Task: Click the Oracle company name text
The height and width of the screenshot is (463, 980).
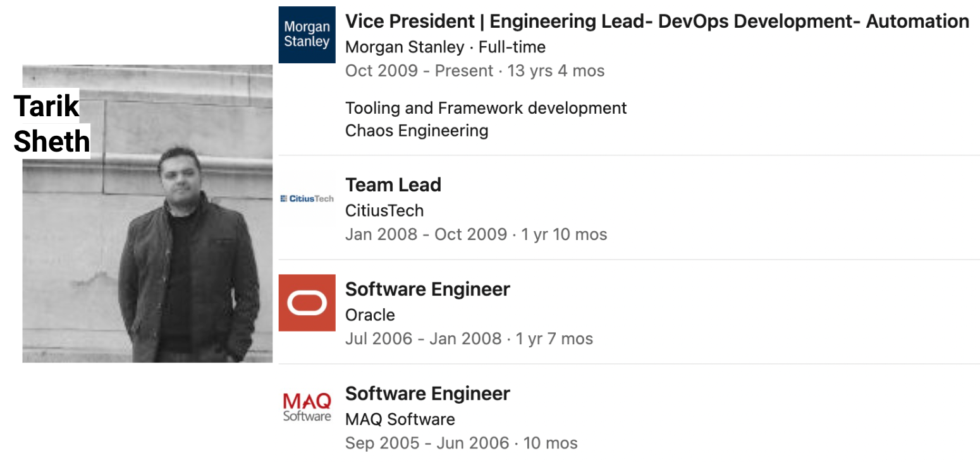Action: tap(370, 315)
